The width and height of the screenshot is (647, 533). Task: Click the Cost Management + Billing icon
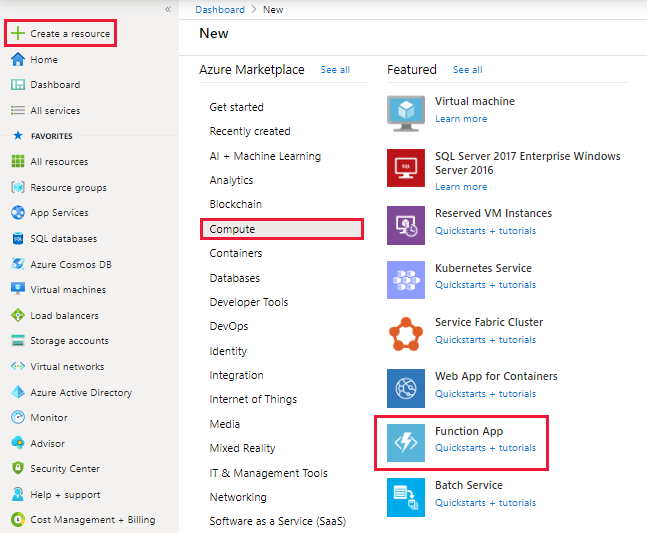[18, 519]
